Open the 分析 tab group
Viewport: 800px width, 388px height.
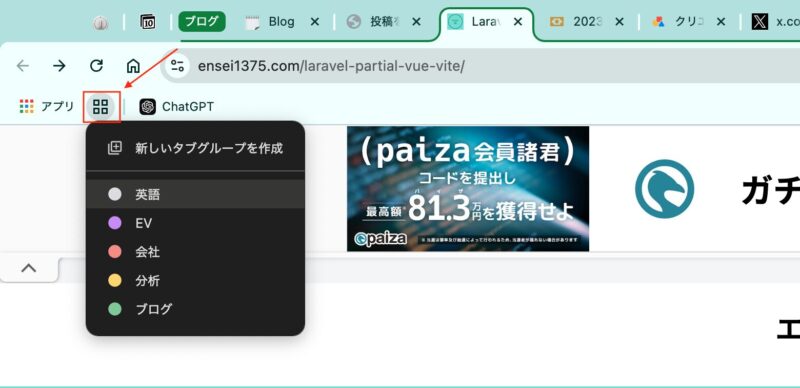(195, 280)
